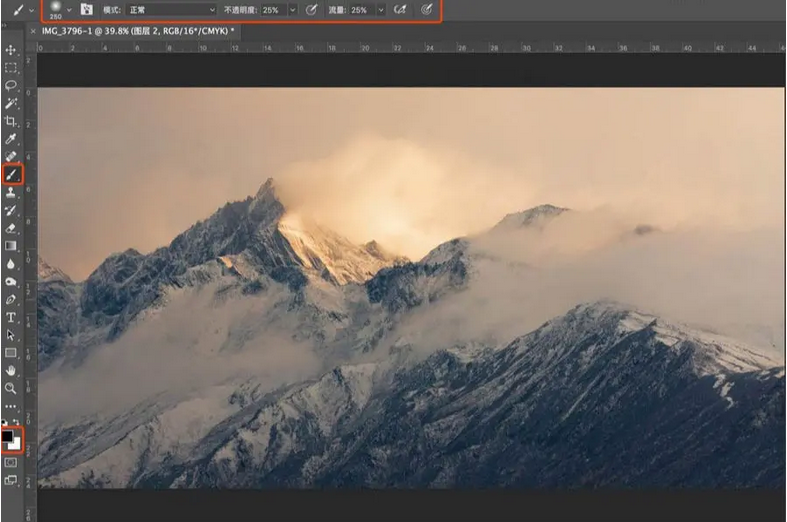Screen dimensions: 787x522
Task: Select the Crop tool
Action: pyautogui.click(x=11, y=121)
